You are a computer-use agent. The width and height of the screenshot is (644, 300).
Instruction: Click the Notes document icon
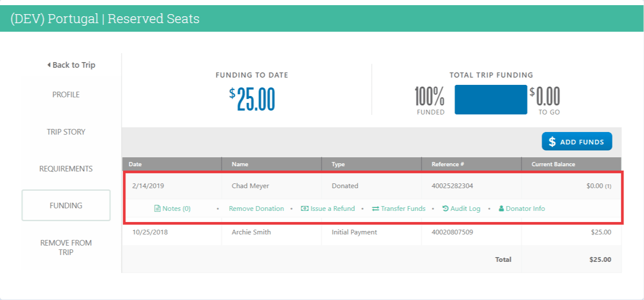tap(157, 209)
